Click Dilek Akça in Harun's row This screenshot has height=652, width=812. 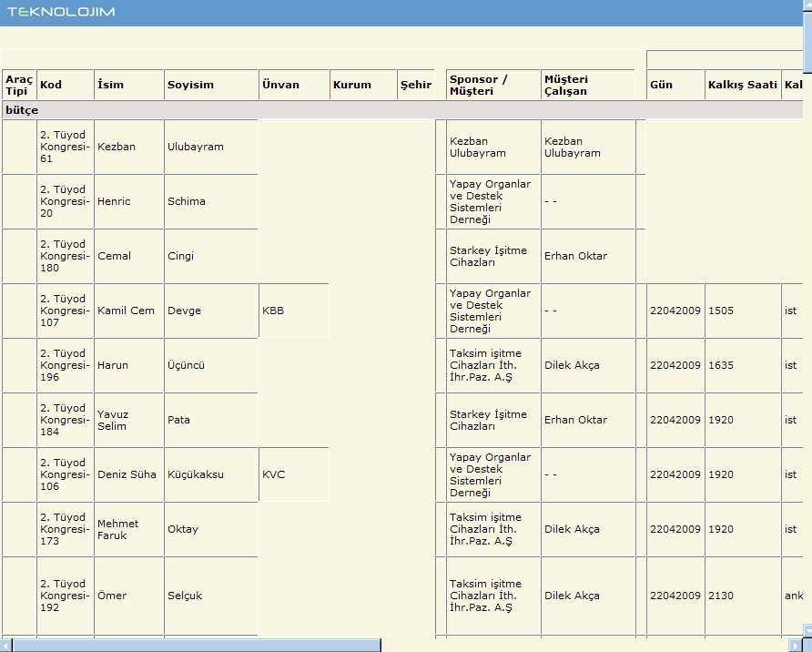(x=572, y=365)
